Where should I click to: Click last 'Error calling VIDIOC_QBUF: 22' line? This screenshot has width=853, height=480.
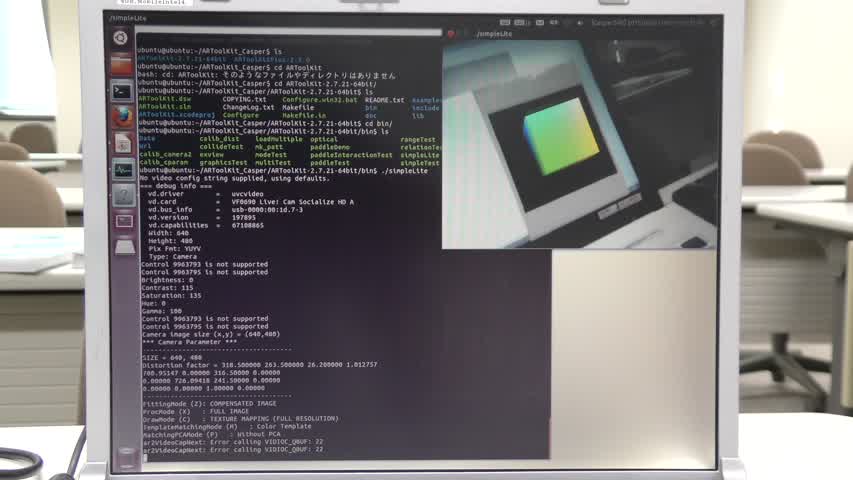tap(233, 450)
